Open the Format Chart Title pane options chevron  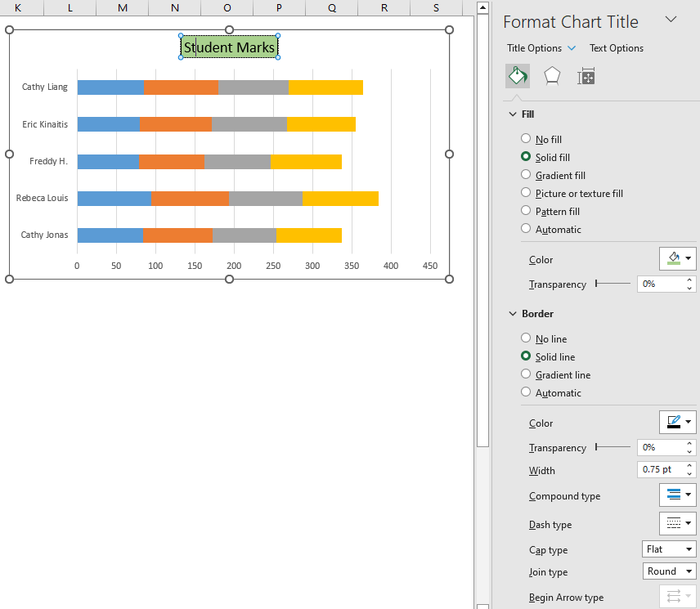coord(671,19)
